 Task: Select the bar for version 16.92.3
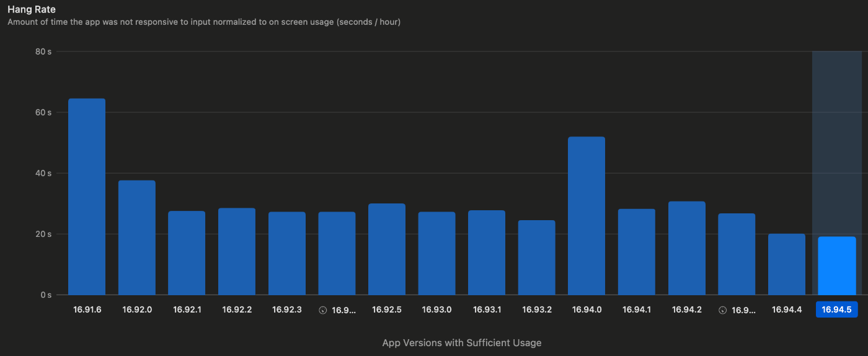tap(287, 253)
